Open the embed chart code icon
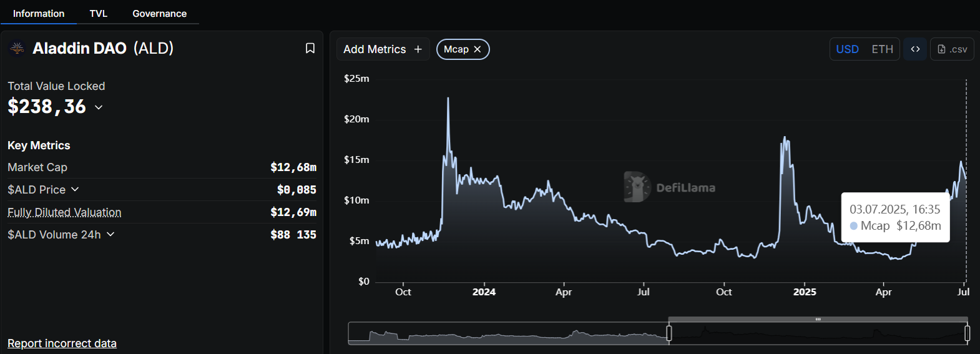 click(x=915, y=49)
